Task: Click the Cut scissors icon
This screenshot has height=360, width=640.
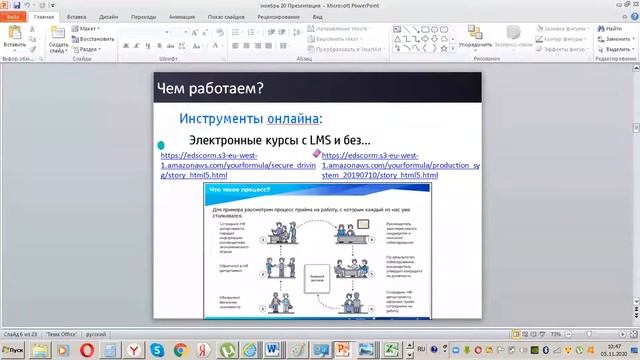Action: (x=32, y=29)
